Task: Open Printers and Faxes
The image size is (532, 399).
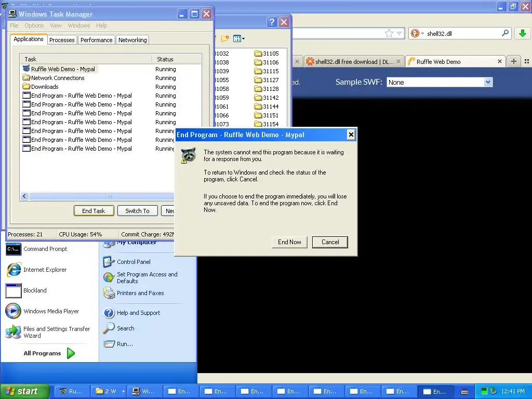Action: pos(134,293)
